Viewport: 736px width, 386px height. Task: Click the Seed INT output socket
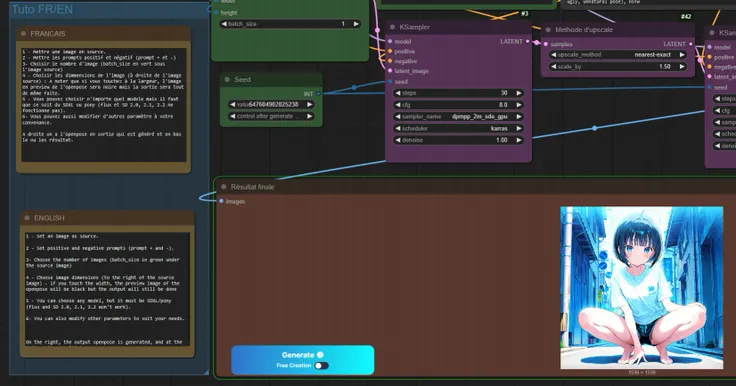point(318,94)
